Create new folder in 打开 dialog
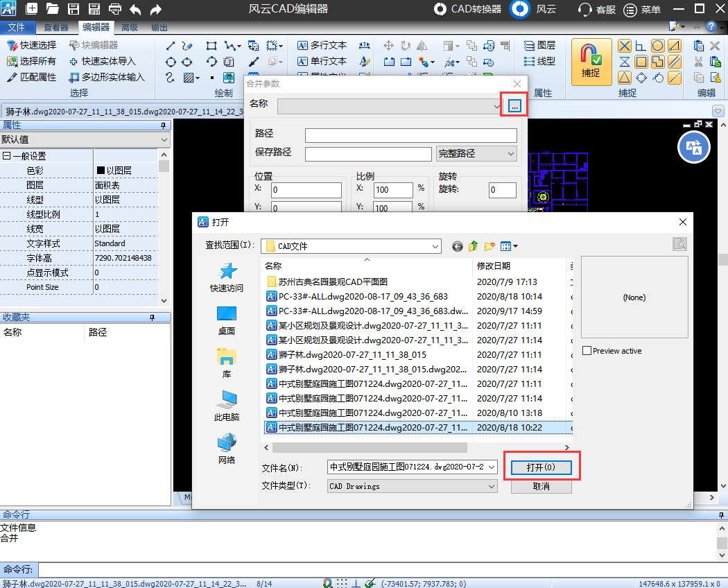The width and height of the screenshot is (728, 588). click(489, 246)
